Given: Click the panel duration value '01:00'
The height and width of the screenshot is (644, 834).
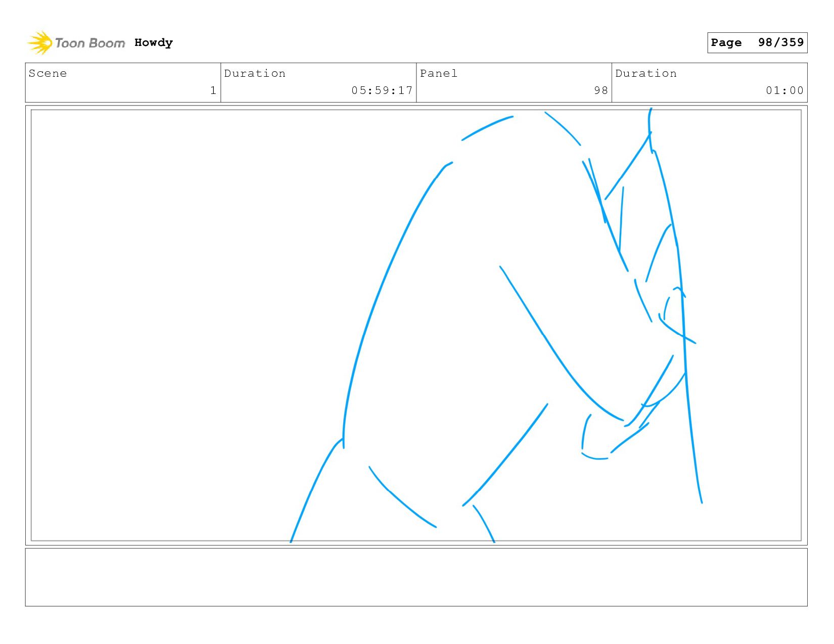Looking at the screenshot, I should pos(784,90).
